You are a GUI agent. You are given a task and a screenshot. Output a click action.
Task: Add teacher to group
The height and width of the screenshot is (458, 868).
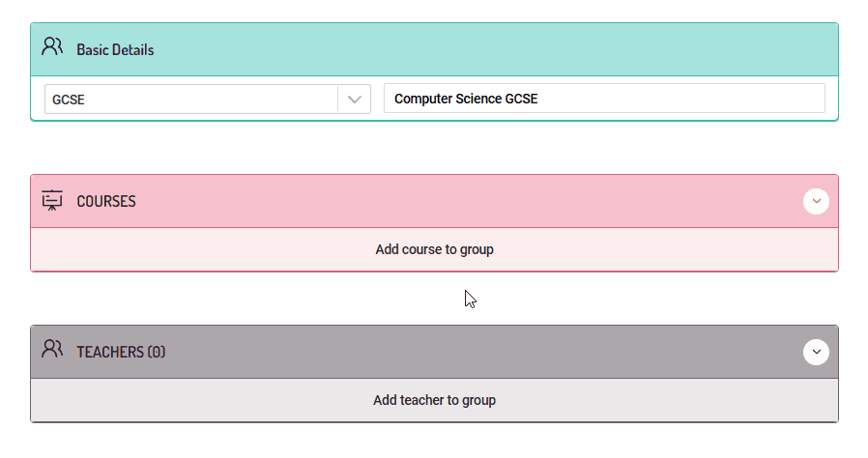point(435,400)
